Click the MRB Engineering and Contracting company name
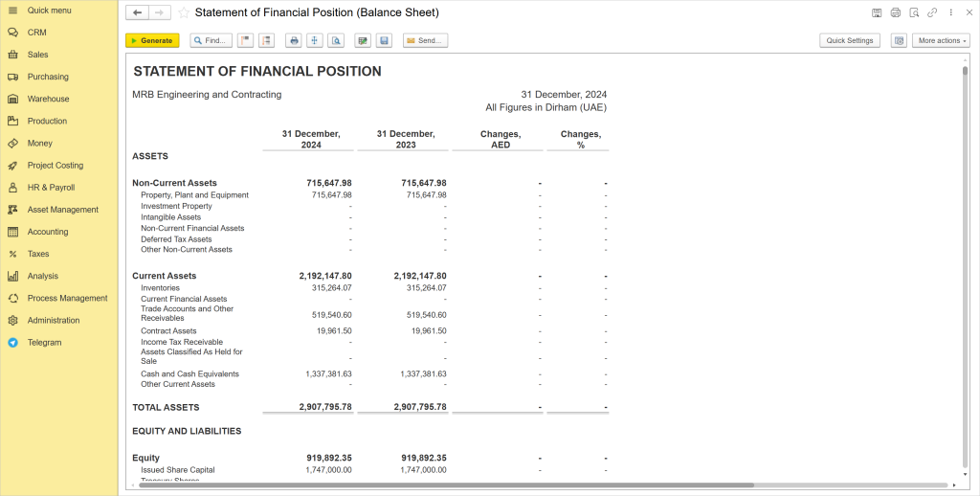This screenshot has width=980, height=496. coord(207,95)
